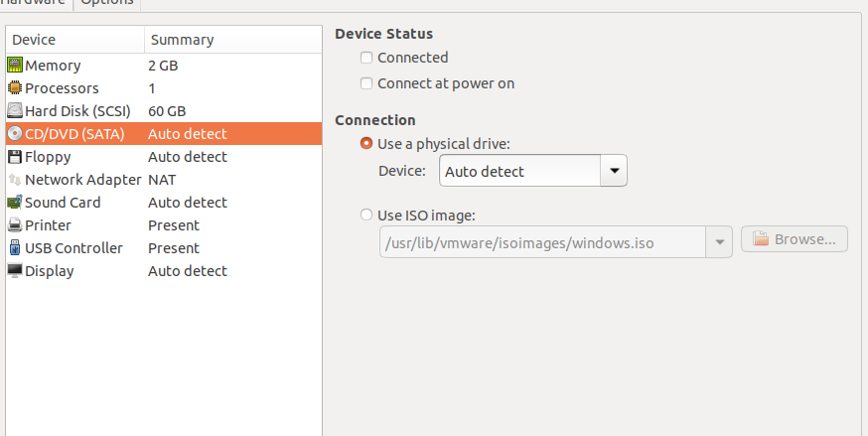Enable the Connected checkbox

pyautogui.click(x=367, y=58)
